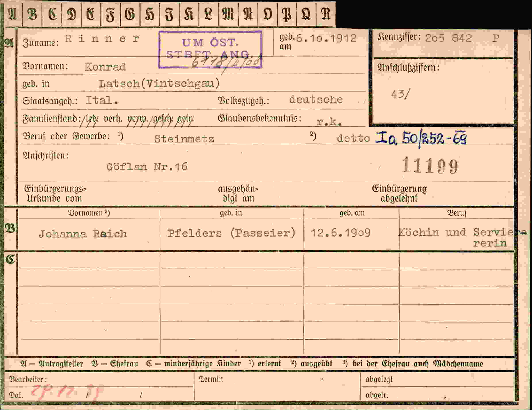The width and height of the screenshot is (532, 410).
Task: Click the letter K index tab
Action: click(189, 14)
